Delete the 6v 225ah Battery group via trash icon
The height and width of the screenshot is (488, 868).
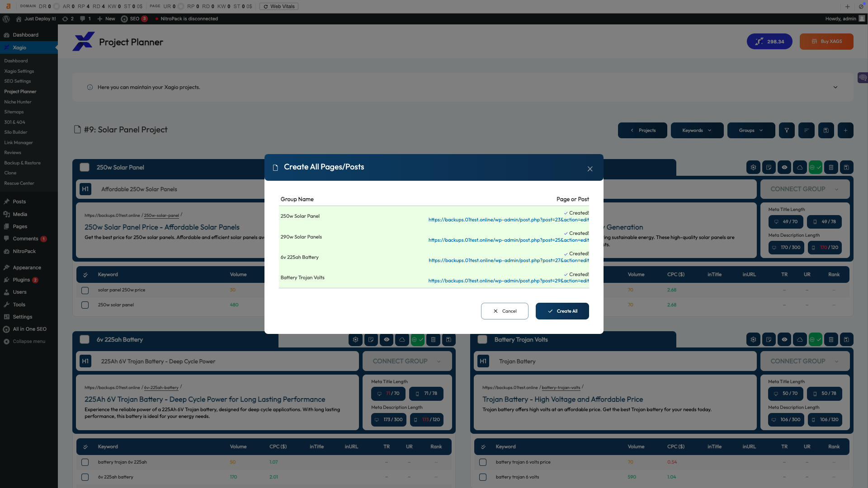point(433,339)
